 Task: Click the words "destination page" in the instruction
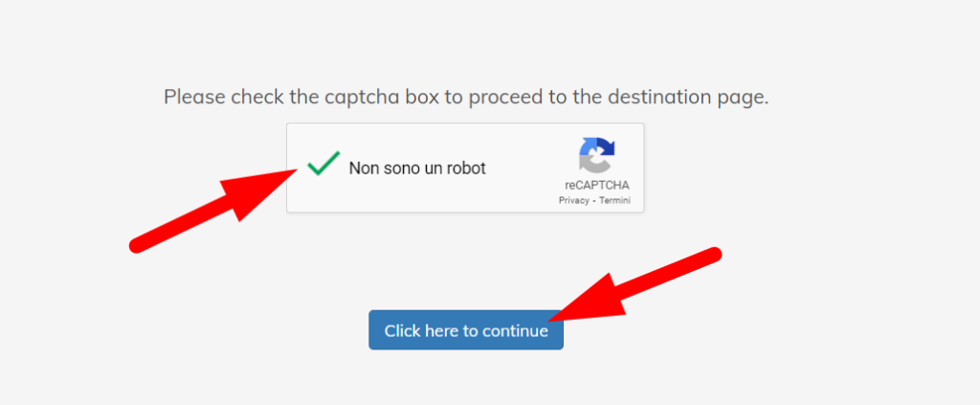tap(687, 98)
